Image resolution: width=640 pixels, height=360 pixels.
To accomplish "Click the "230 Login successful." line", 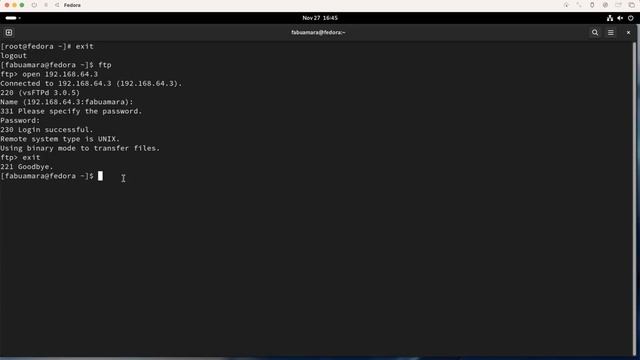I will [47, 130].
